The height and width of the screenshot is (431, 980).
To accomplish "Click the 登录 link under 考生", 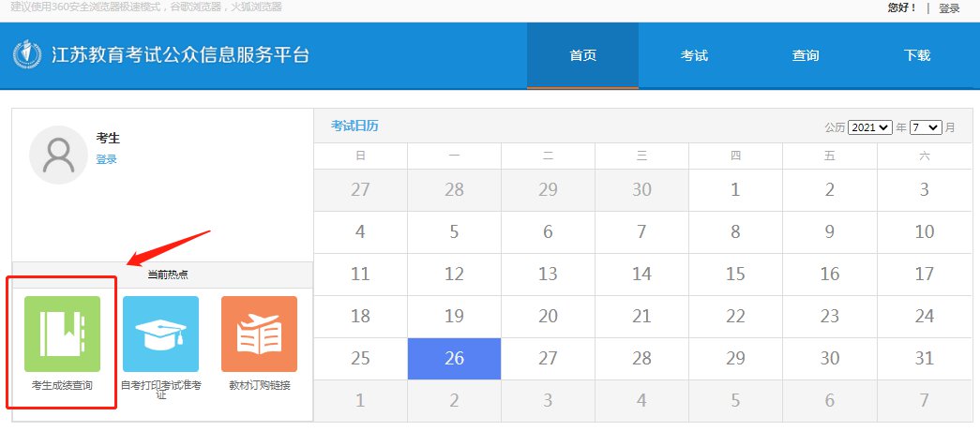I will [x=106, y=159].
